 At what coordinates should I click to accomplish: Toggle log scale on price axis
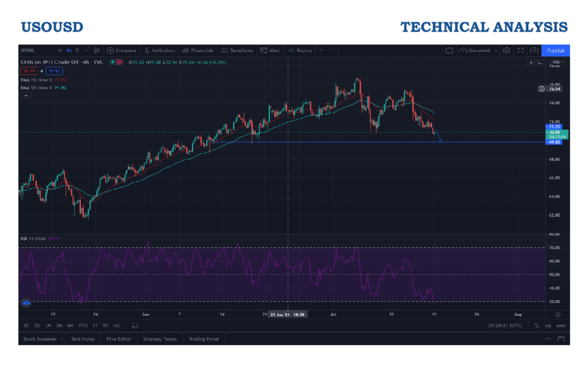tap(547, 325)
